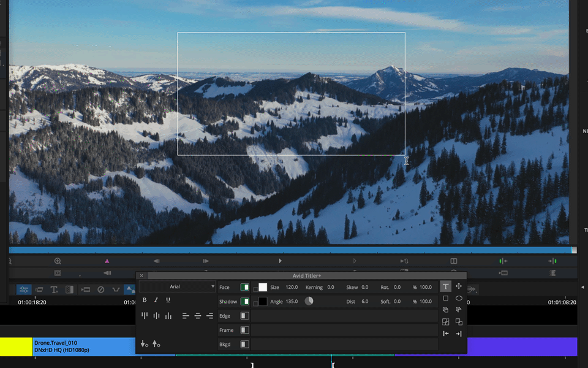This screenshot has width=588, height=368.
Task: Click the Angle value 135.0
Action: coord(292,302)
